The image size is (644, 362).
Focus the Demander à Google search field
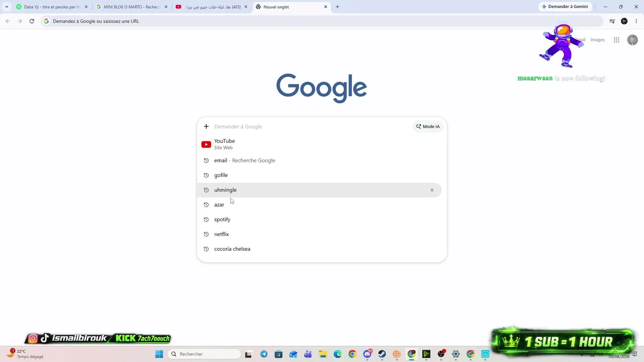point(312,126)
